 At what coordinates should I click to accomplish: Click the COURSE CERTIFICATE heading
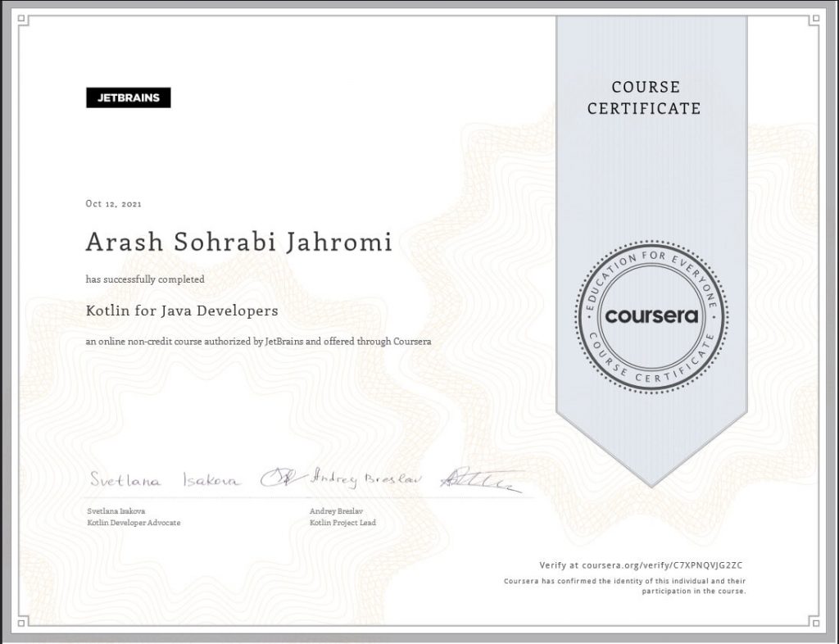click(644, 98)
